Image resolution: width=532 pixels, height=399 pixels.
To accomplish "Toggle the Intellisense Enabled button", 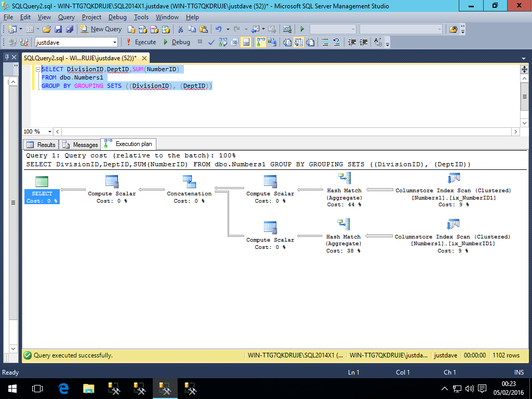I will (x=246, y=42).
